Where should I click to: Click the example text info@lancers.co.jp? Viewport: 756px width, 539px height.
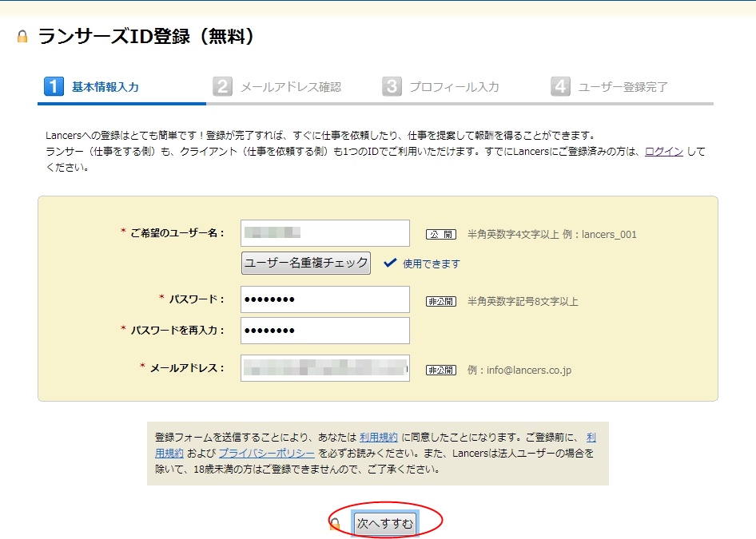coord(529,370)
